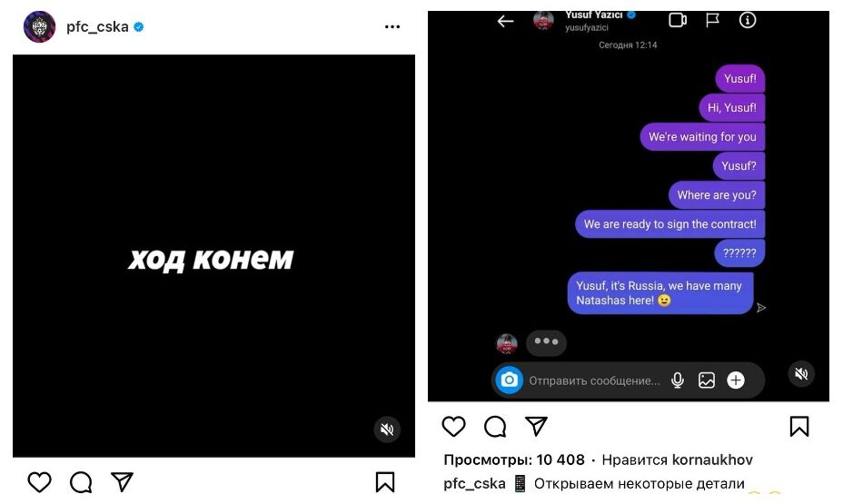Like the right post with the heart icon

pos(454,427)
